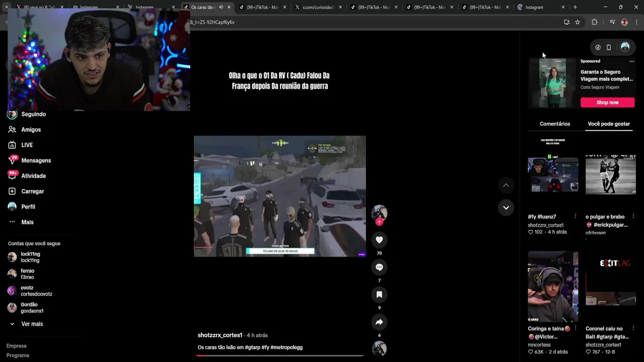This screenshot has width=644, height=362.
Task: Mute tab audio in Os caras tão tab
Action: point(220,7)
